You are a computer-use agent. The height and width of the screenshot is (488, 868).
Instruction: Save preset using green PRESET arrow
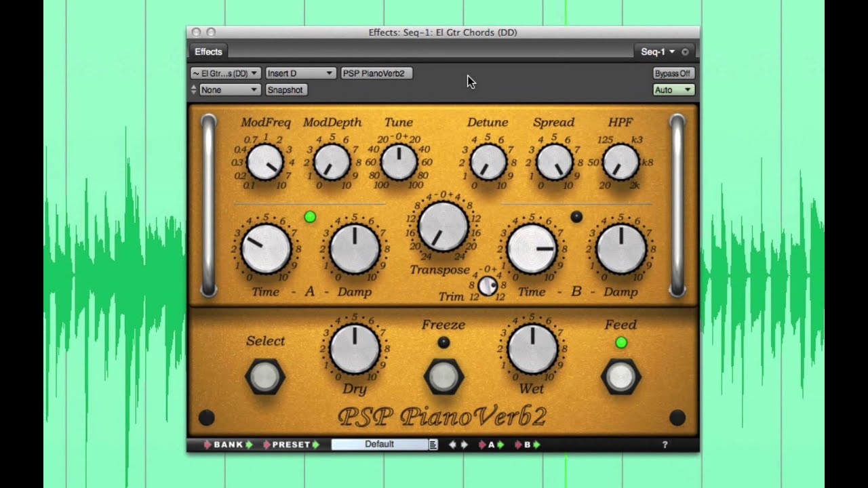point(315,445)
